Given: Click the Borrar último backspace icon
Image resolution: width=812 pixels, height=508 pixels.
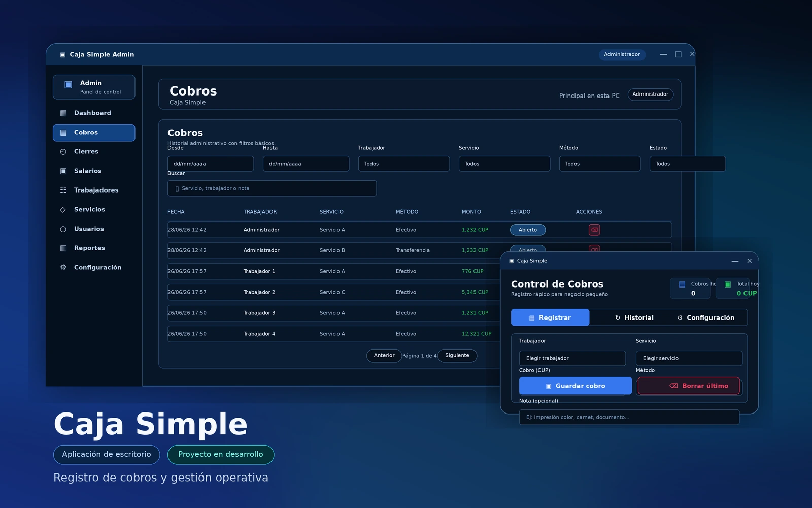Looking at the screenshot, I should pyautogui.click(x=673, y=386).
